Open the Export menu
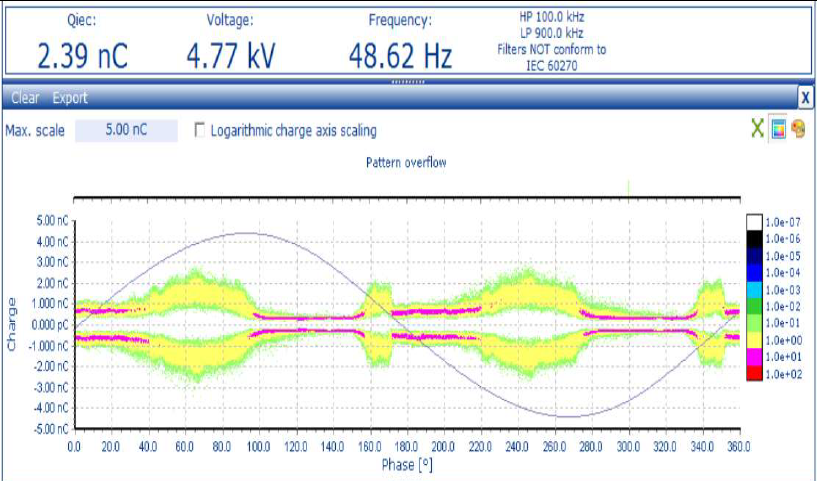The image size is (817, 481). click(x=70, y=98)
